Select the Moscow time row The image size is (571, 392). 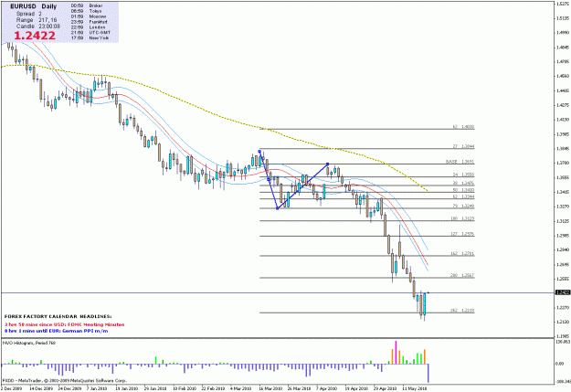(x=89, y=16)
